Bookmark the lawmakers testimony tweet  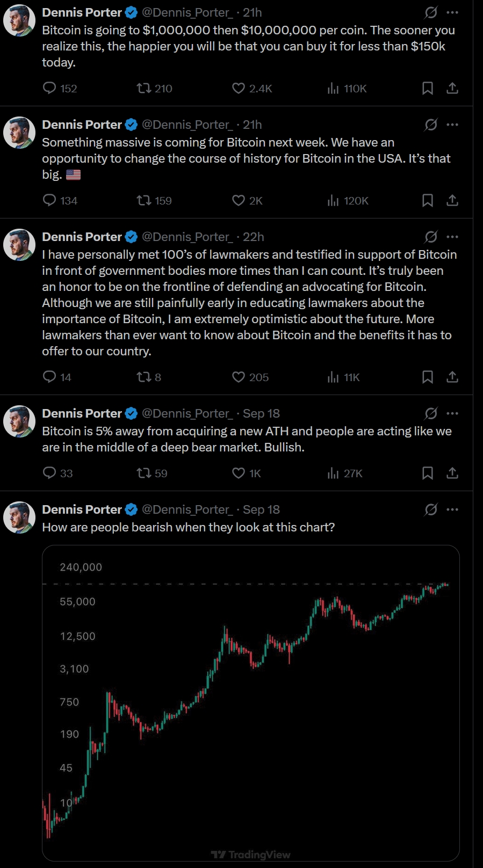[428, 377]
